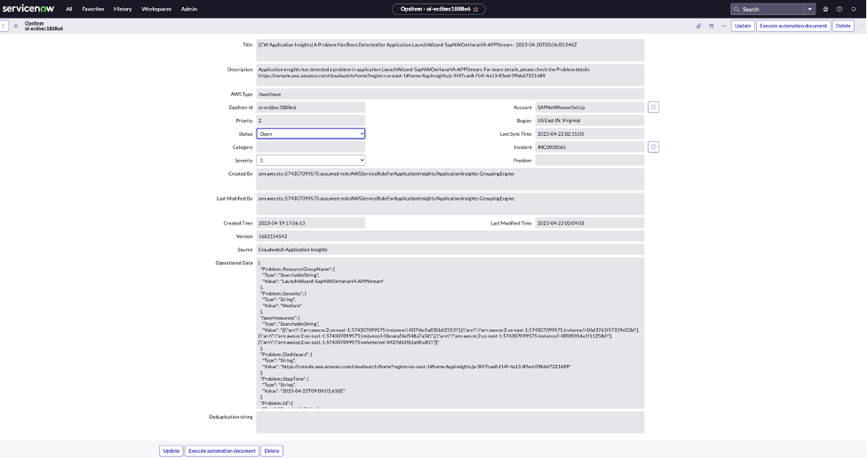
Task: Click the Incident field INC0010065
Action: (x=590, y=147)
